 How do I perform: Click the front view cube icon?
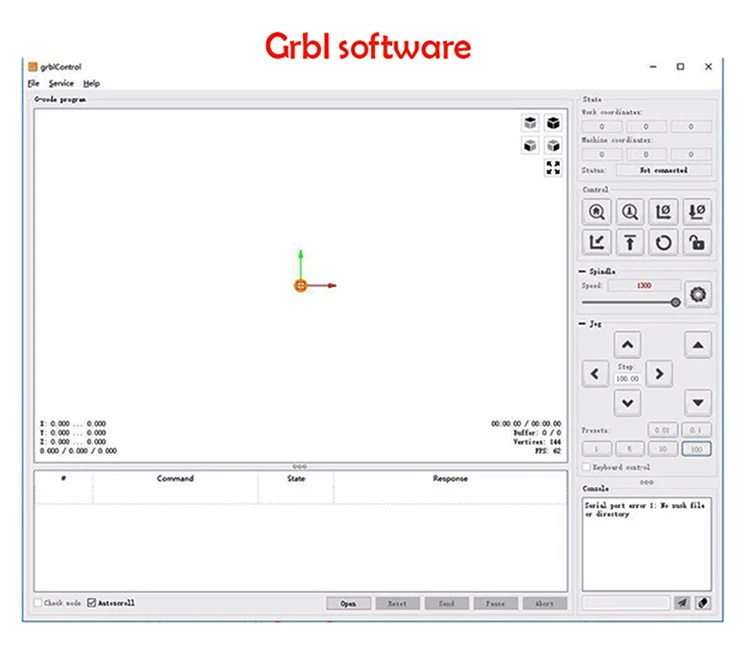tap(530, 145)
